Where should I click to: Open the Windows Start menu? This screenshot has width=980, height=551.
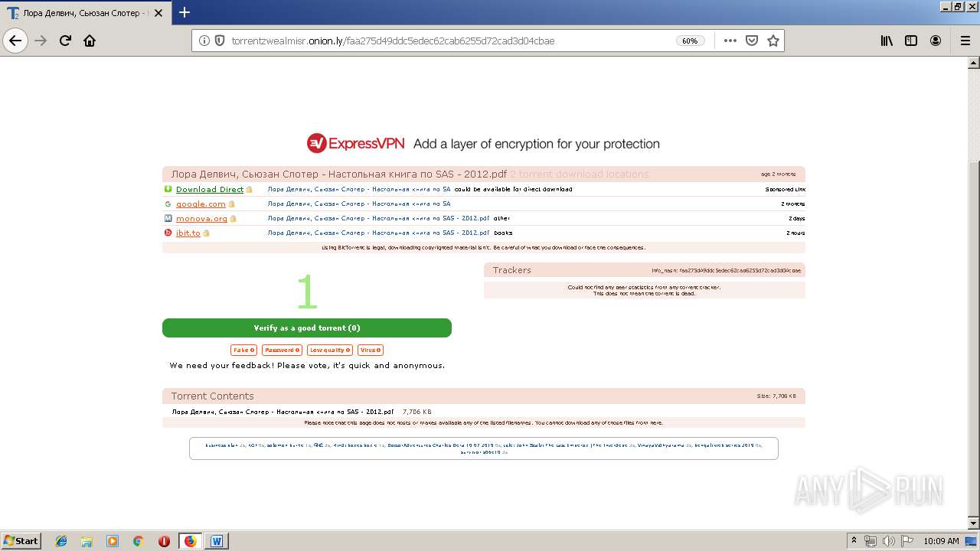pyautogui.click(x=21, y=540)
